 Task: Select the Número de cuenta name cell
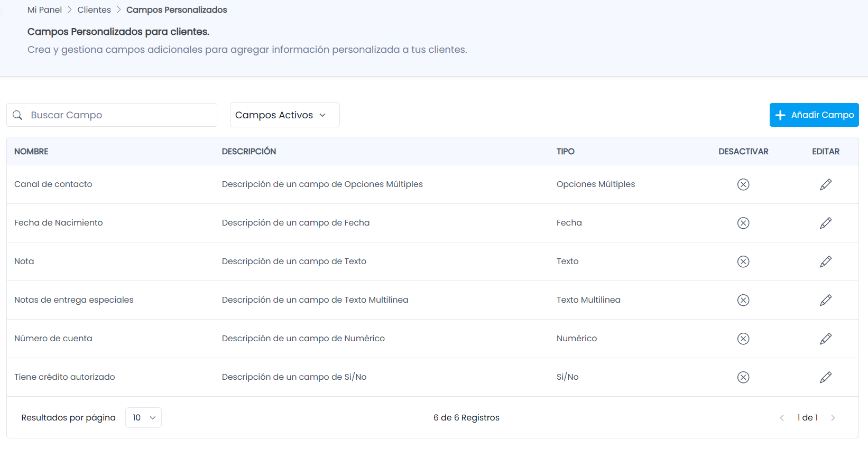coord(53,339)
